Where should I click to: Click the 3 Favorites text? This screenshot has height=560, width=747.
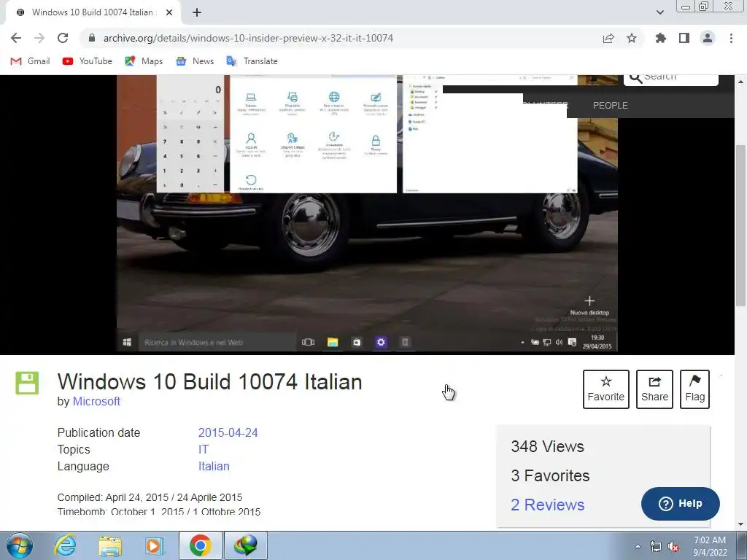[550, 475]
